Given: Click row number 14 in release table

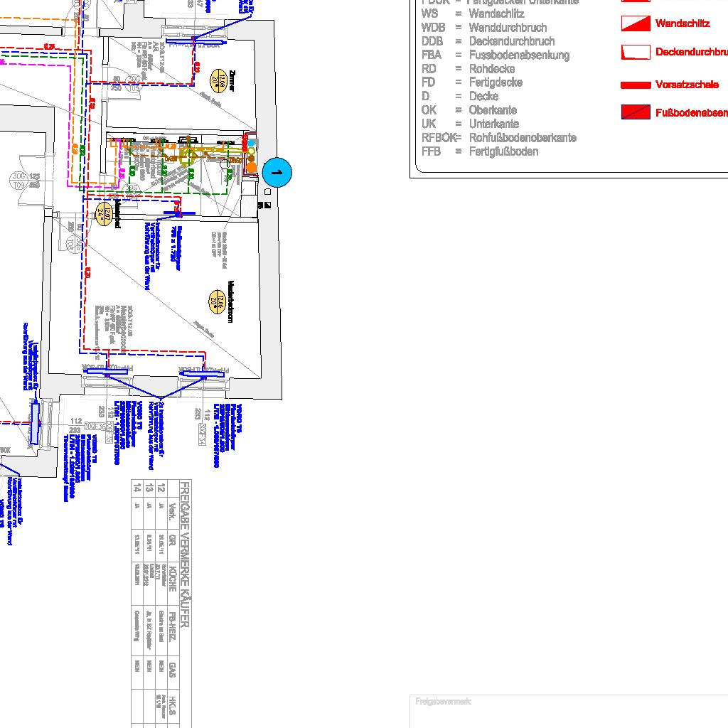Looking at the screenshot, I should [x=137, y=488].
